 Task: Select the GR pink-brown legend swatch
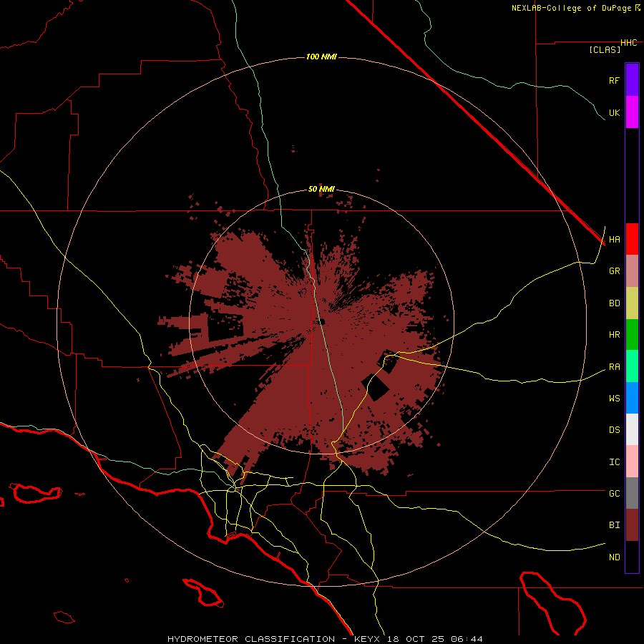(632, 271)
